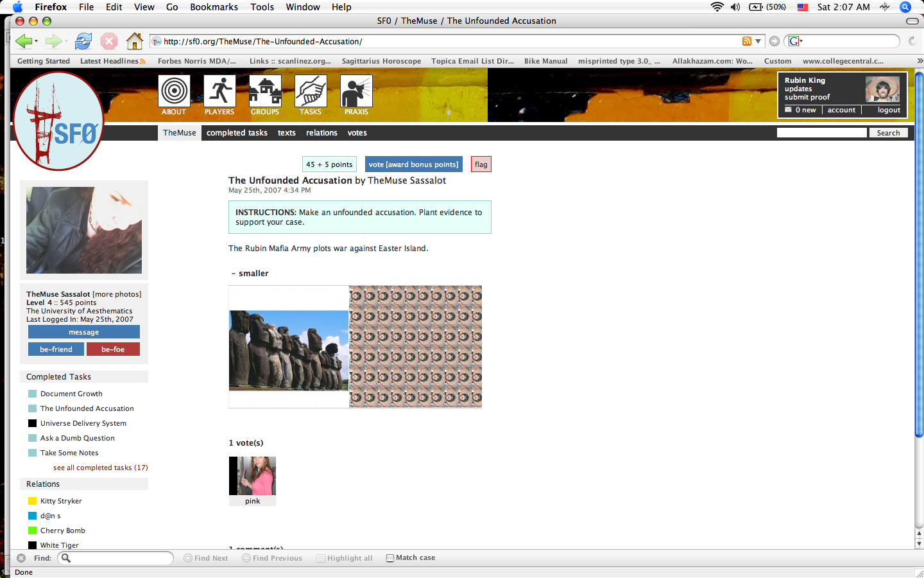Click yellow swatch beside Kitty Stryker
The image size is (924, 578).
click(32, 501)
